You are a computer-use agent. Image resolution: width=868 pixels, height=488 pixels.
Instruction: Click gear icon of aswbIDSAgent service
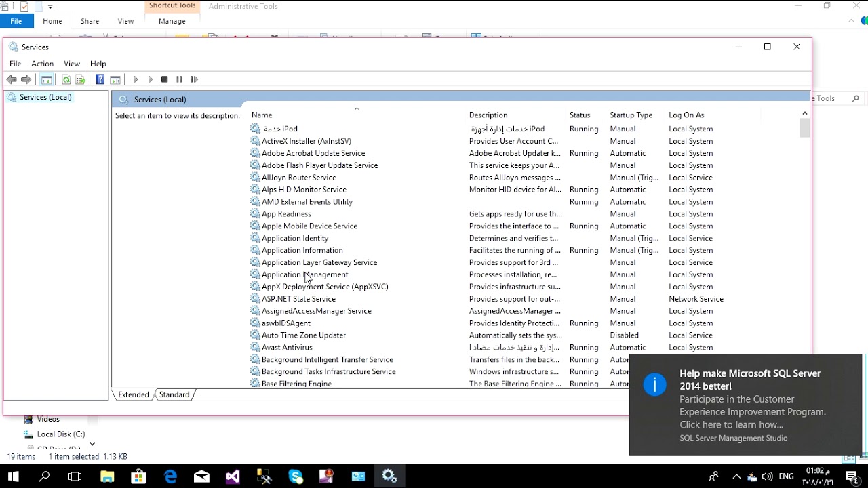click(255, 323)
